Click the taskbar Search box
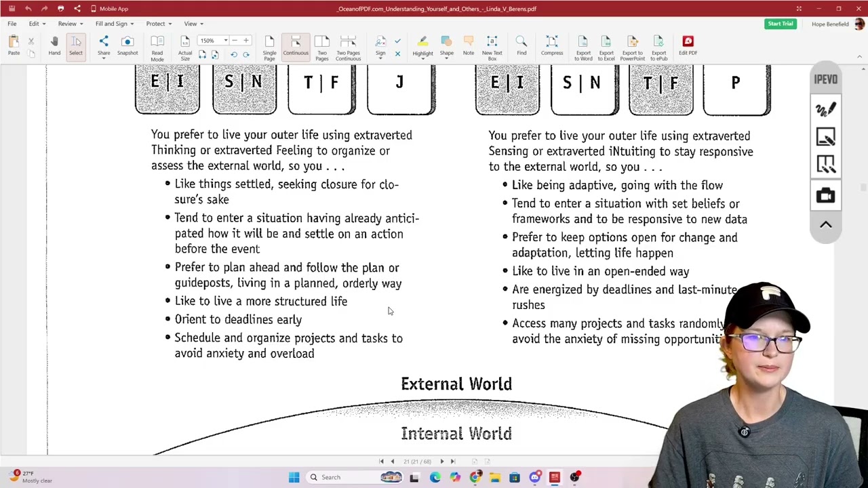 [355, 477]
